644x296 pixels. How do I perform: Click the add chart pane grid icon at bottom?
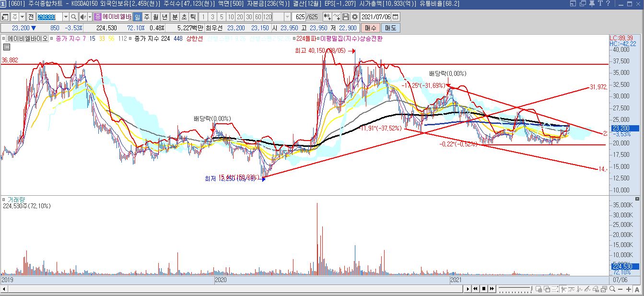pyautogui.click(x=539, y=289)
